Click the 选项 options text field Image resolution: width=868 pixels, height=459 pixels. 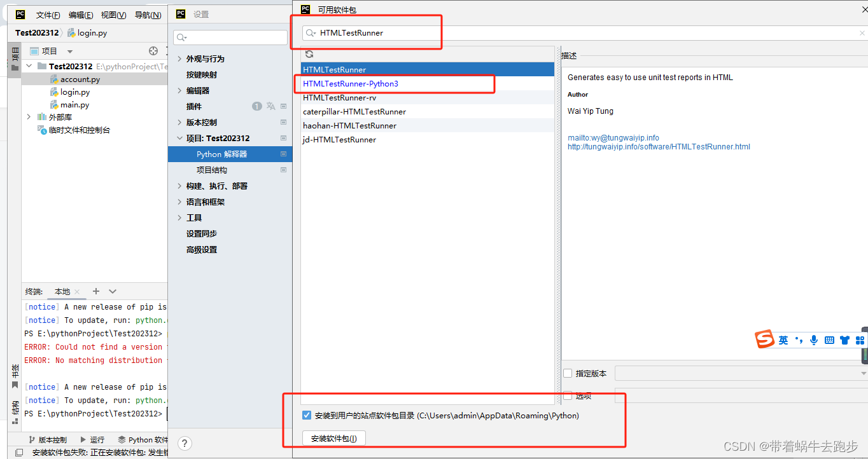click(x=741, y=395)
